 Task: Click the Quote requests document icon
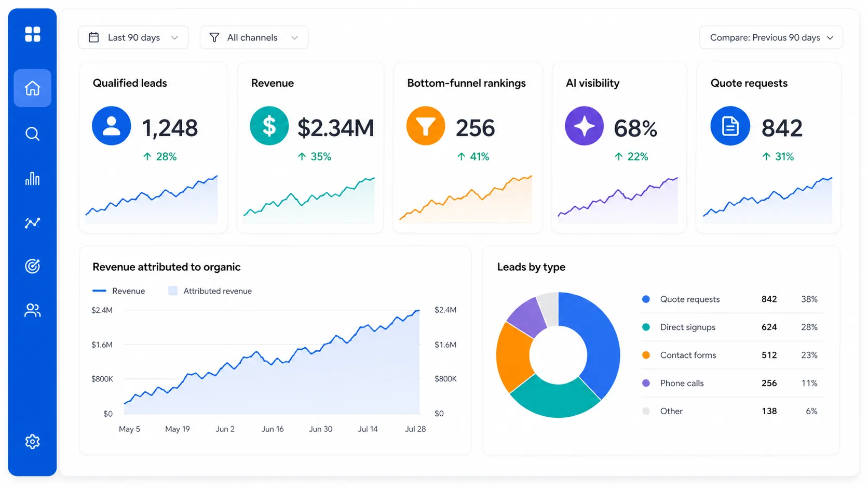tap(730, 126)
